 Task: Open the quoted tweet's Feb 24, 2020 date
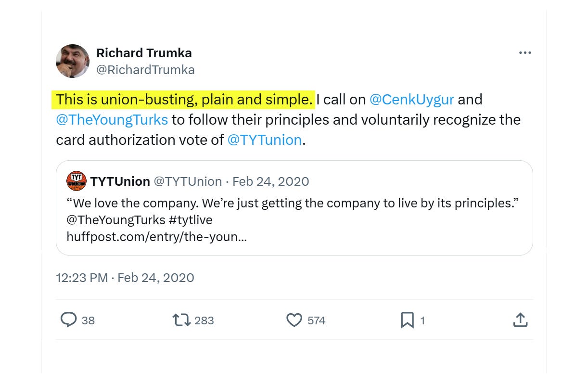click(x=271, y=181)
